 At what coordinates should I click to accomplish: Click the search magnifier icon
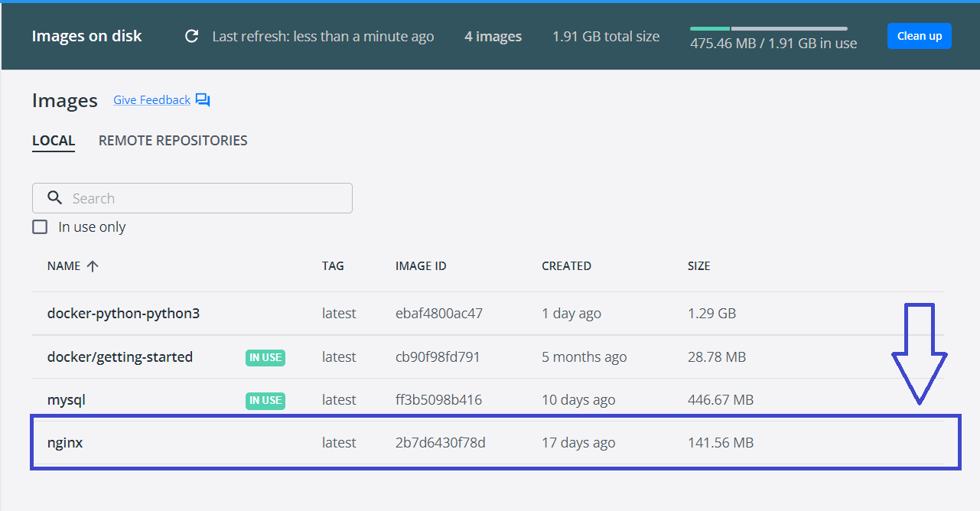point(54,198)
